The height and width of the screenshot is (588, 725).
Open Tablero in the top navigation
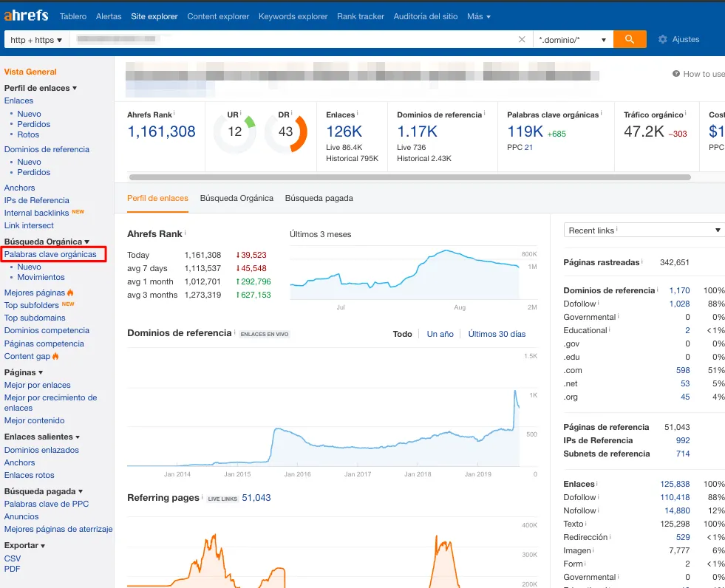[x=73, y=16]
